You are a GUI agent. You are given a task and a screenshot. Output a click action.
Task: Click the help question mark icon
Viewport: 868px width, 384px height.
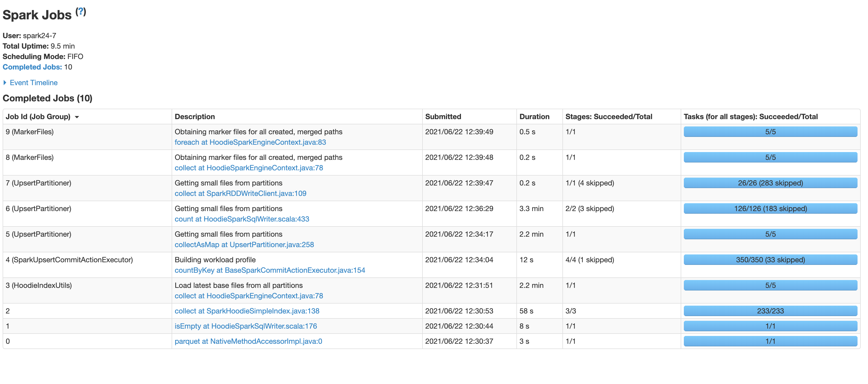click(x=81, y=11)
